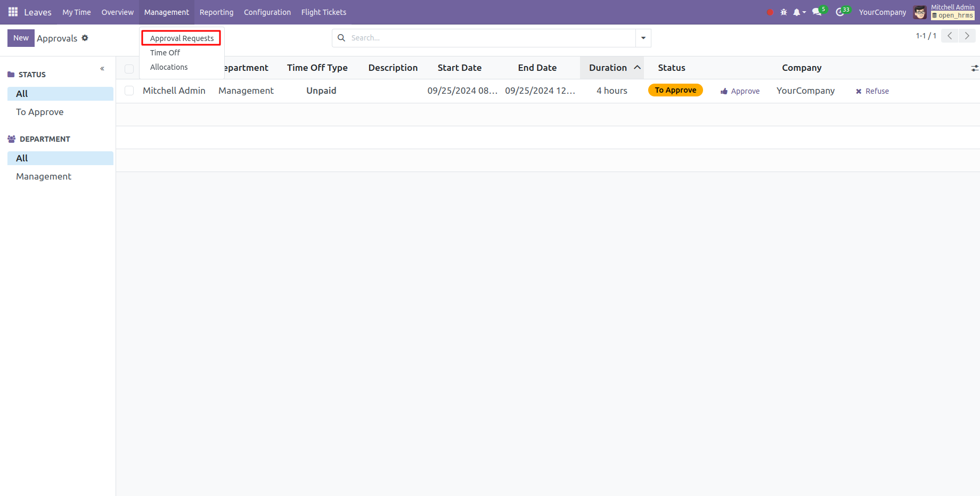Refuse the unpaid time off request
This screenshot has height=496, width=980.
[872, 91]
